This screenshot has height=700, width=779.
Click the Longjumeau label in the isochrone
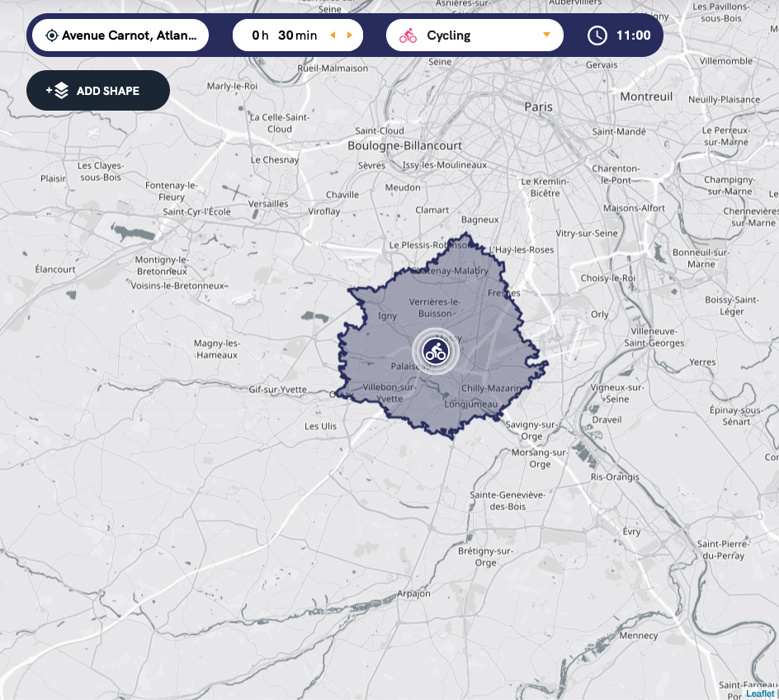click(x=471, y=404)
